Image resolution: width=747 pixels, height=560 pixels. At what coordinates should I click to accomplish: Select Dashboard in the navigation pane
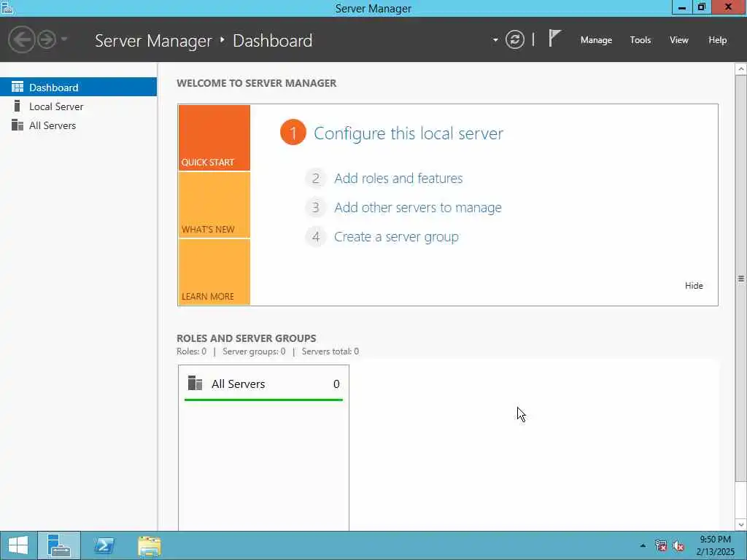click(78, 87)
